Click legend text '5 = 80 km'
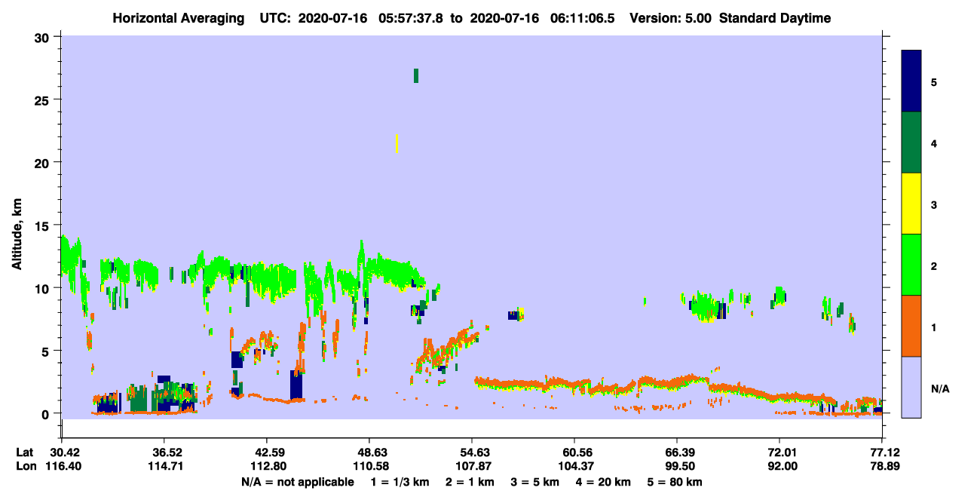Image resolution: width=980 pixels, height=503 pixels. point(675,482)
